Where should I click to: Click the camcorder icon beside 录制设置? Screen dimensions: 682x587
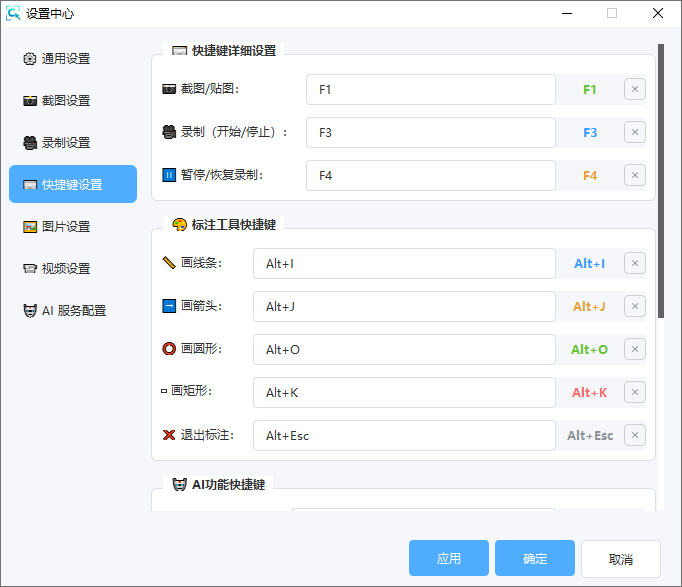(30, 143)
